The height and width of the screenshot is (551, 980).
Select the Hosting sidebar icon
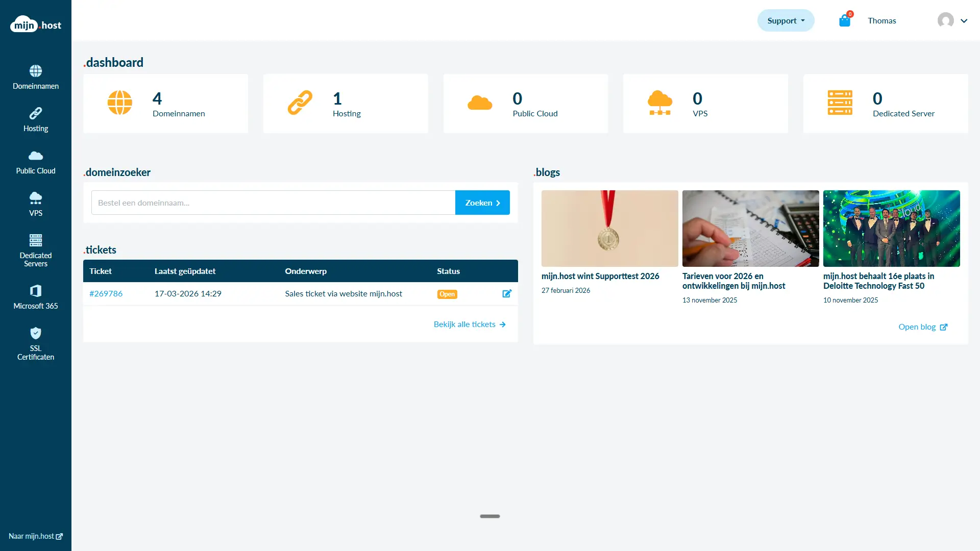pyautogui.click(x=35, y=119)
